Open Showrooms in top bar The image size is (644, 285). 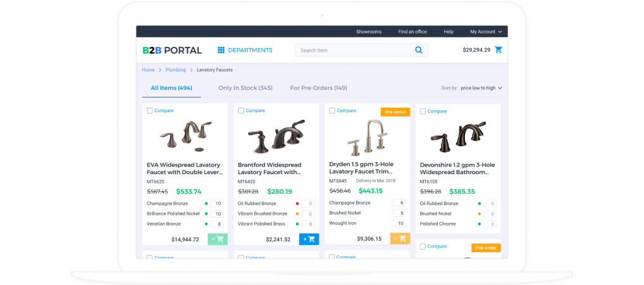point(369,32)
